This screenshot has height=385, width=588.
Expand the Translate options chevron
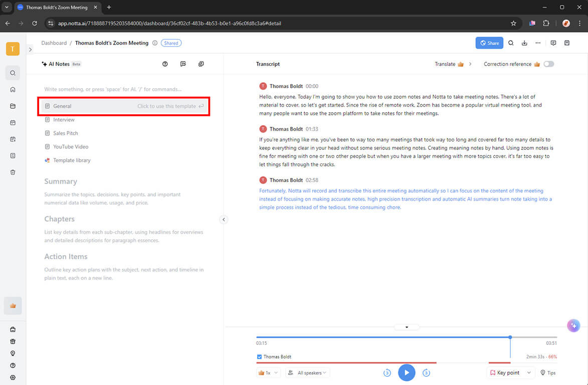point(470,64)
